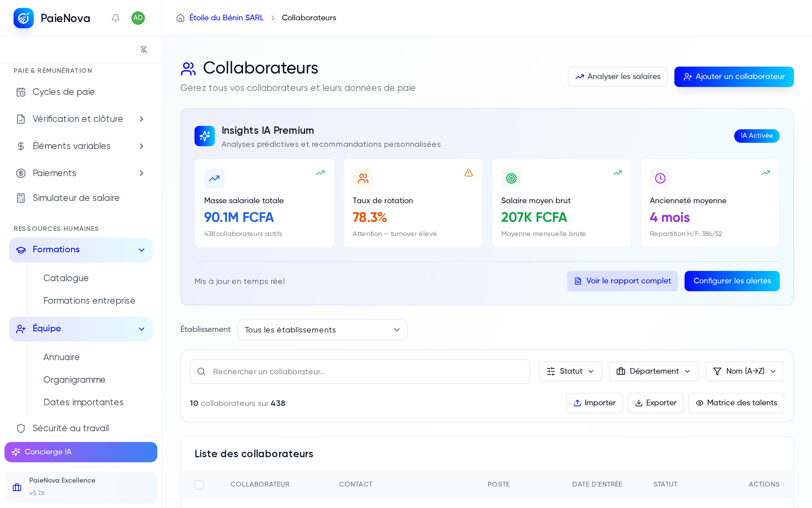Click the Exporter button
Image resolution: width=812 pixels, height=508 pixels.
pos(656,403)
